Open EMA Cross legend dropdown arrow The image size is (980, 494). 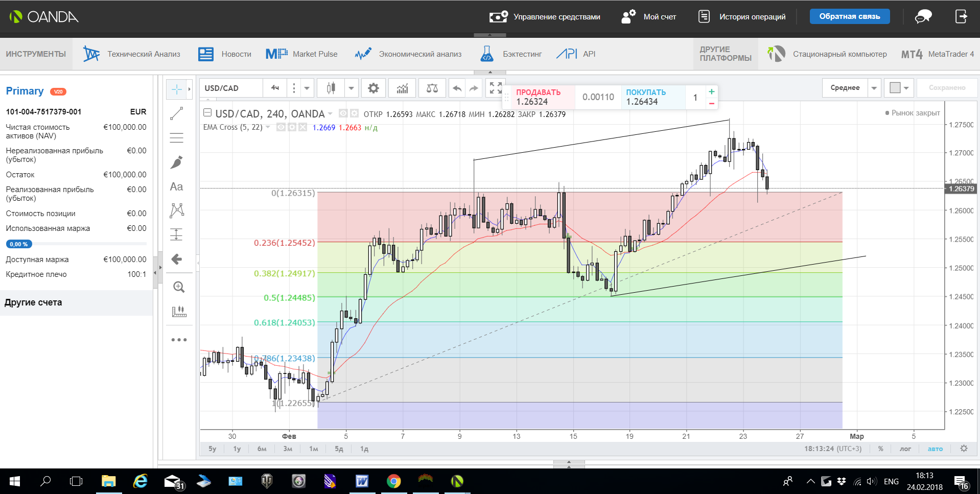(x=268, y=127)
